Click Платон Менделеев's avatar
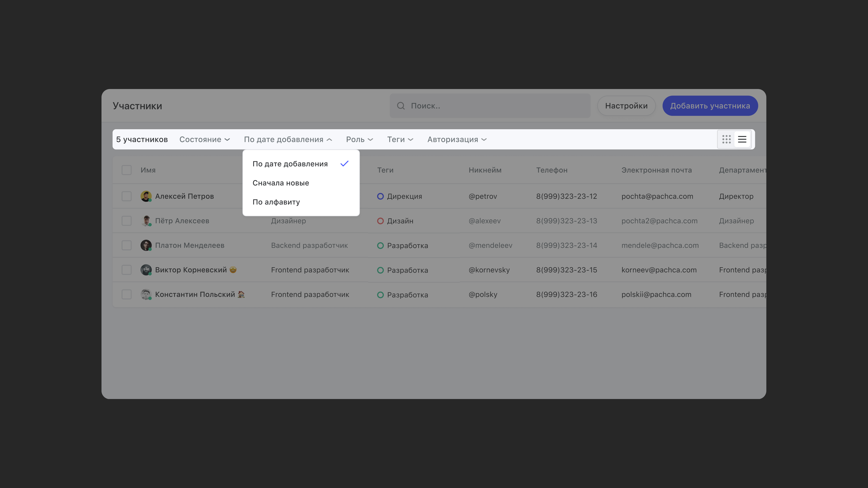Screen dimensions: 868x488 (x=146, y=245)
